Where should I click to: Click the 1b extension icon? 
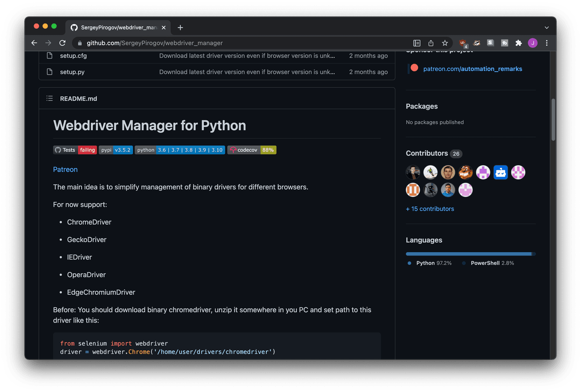point(504,43)
